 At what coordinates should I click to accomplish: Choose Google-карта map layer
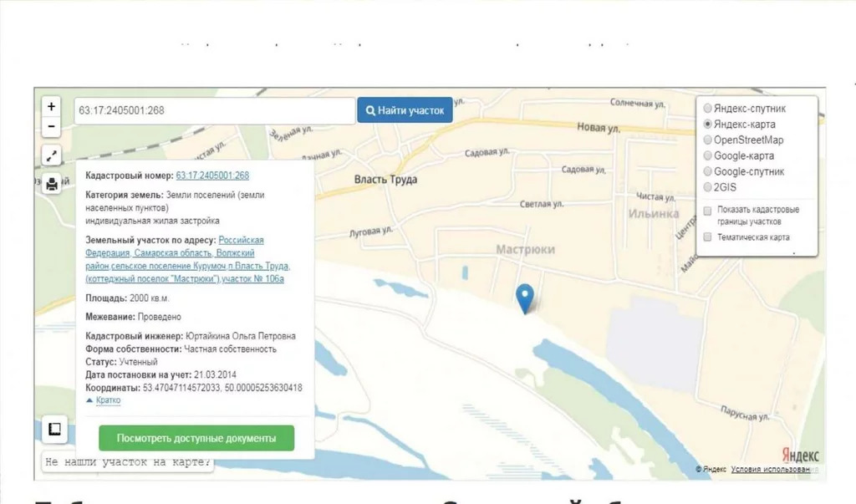pyautogui.click(x=707, y=155)
